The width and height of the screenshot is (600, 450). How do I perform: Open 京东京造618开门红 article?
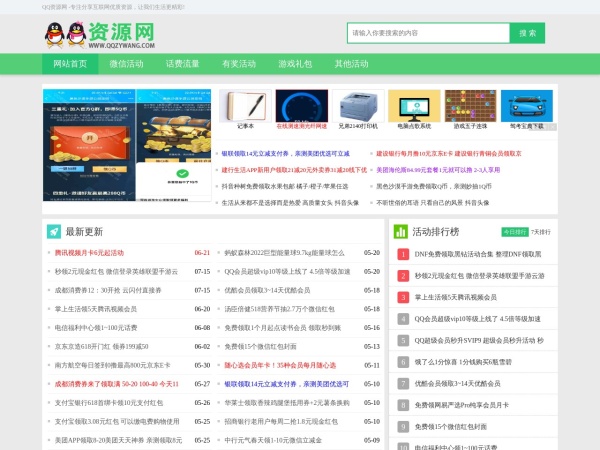click(101, 347)
